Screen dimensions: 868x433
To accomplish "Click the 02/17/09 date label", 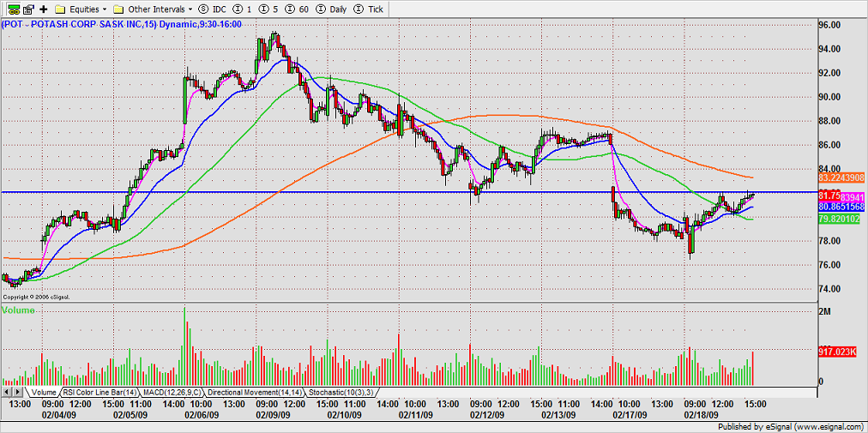I will pos(630,415).
